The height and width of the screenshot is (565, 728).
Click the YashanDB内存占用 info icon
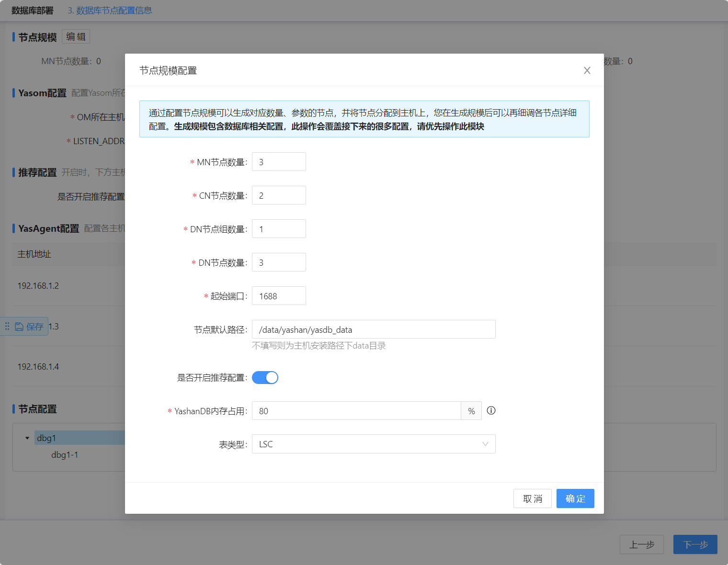(491, 410)
